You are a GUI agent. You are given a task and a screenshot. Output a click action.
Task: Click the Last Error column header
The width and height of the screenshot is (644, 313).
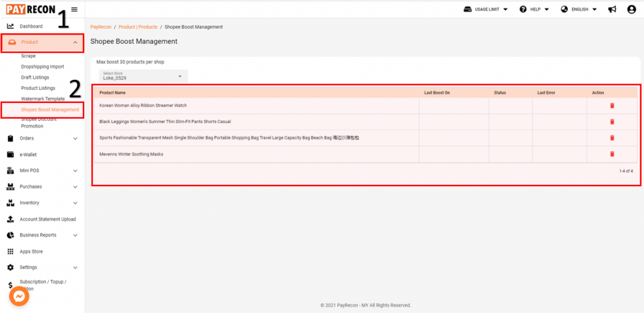[547, 93]
